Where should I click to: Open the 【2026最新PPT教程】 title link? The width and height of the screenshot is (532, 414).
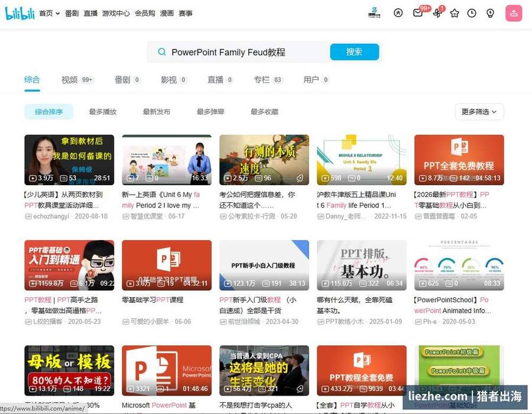[x=452, y=200]
